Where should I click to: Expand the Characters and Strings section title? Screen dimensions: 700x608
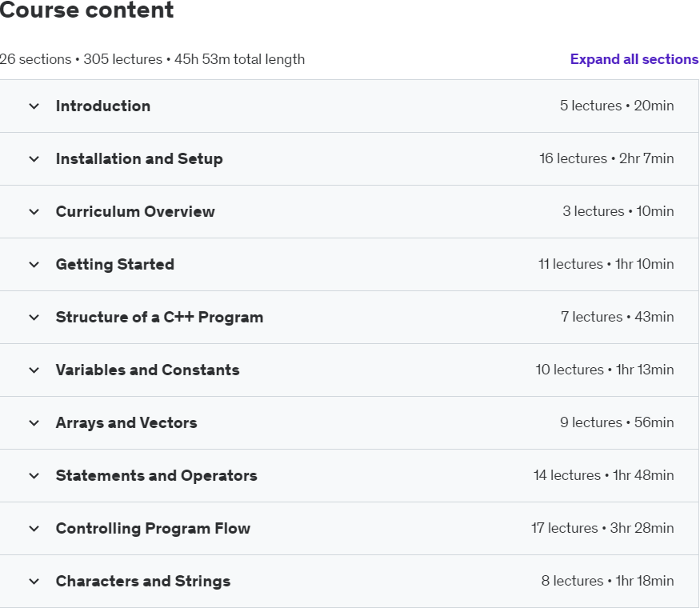[143, 582]
